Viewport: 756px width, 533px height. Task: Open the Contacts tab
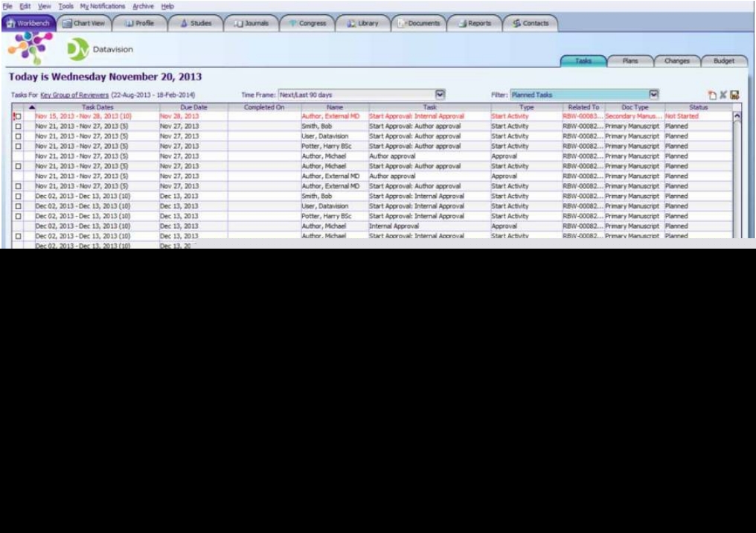coord(531,23)
